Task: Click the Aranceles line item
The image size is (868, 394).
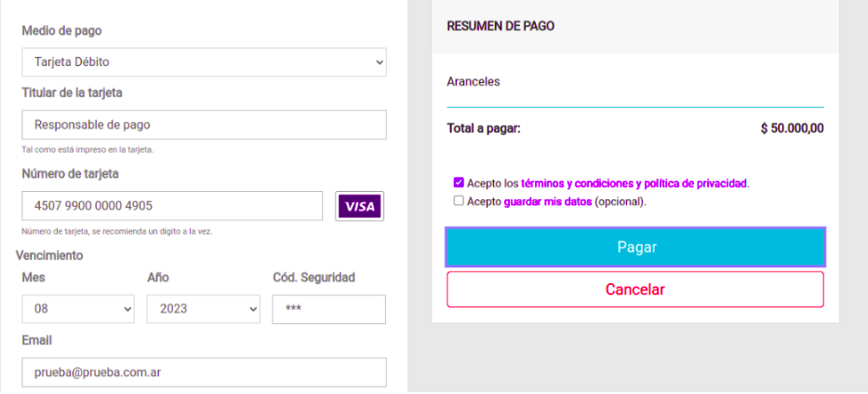Action: pos(474,81)
